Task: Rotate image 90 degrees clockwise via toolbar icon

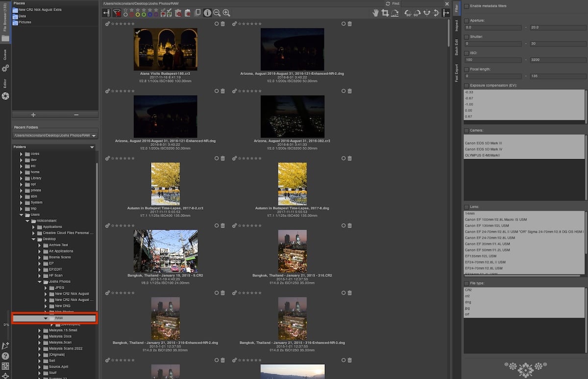Action: coord(416,13)
